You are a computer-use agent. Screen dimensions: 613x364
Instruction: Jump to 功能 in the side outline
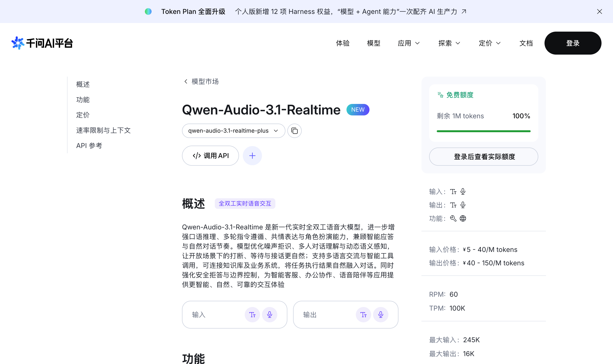click(83, 100)
